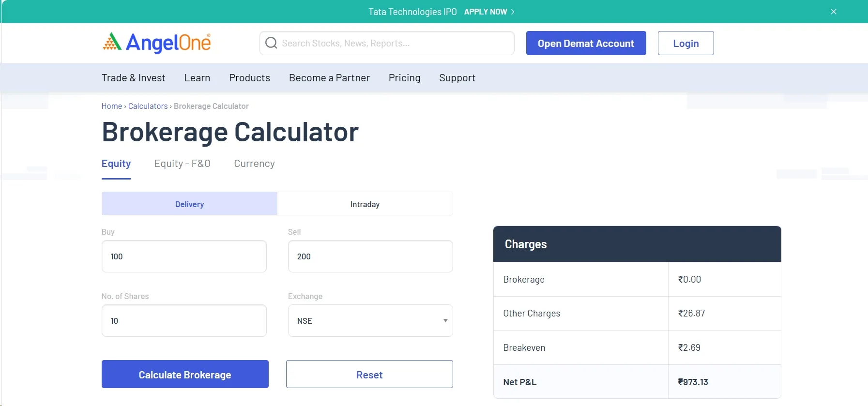Select the Equity tab
This screenshot has width=868, height=406.
click(x=116, y=164)
